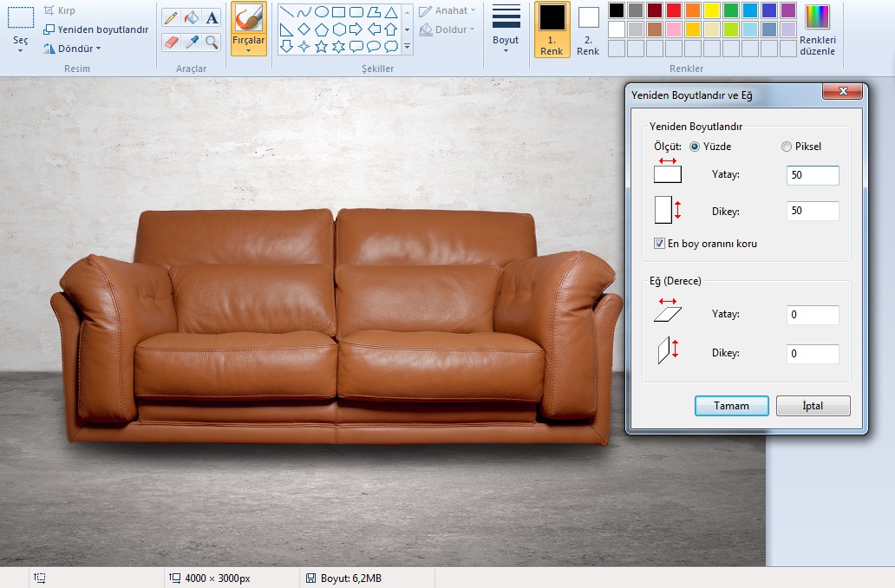Select the Pencil tool
This screenshot has width=895, height=588.
click(171, 17)
